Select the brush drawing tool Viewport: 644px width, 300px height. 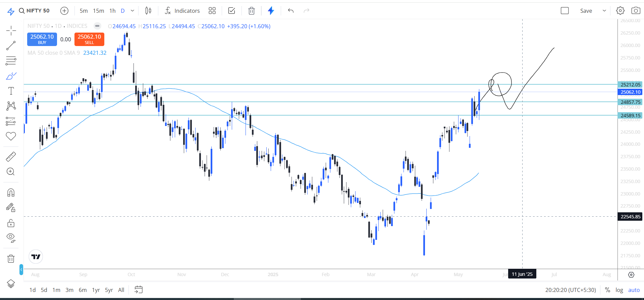tap(11, 76)
